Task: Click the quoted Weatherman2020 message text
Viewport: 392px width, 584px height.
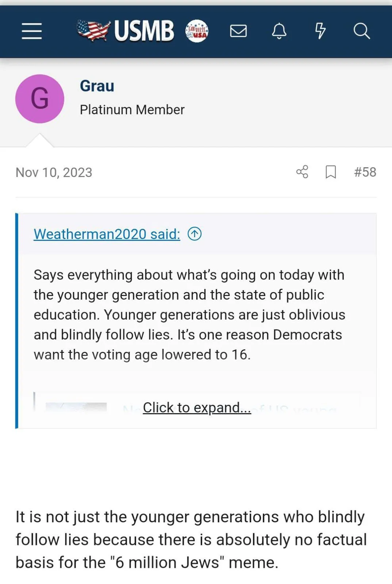Action: click(189, 314)
